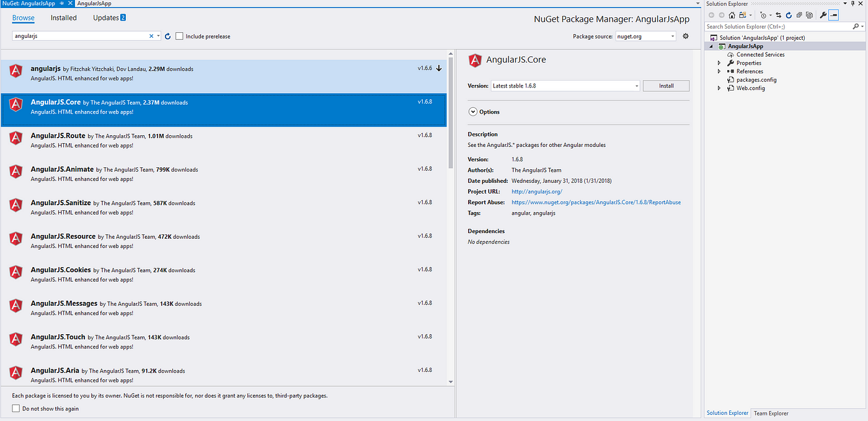The height and width of the screenshot is (421, 868).
Task: Click the Home icon in Solution Explorer
Action: pyautogui.click(x=732, y=15)
